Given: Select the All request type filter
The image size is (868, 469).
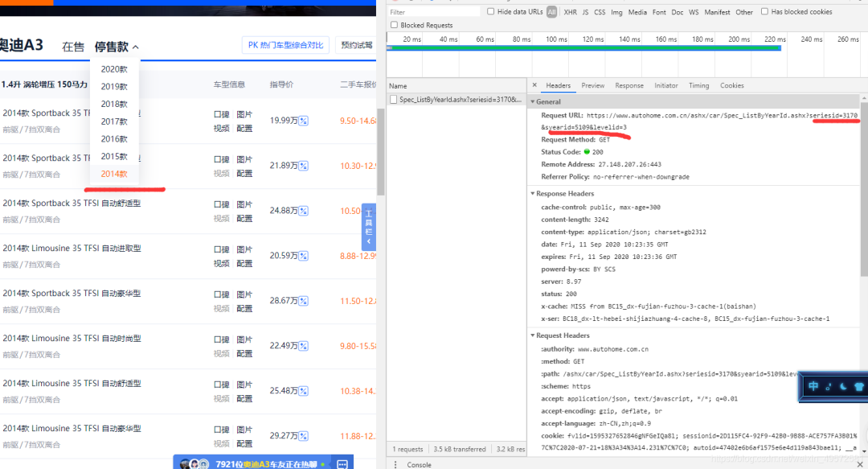Looking at the screenshot, I should pyautogui.click(x=552, y=12).
